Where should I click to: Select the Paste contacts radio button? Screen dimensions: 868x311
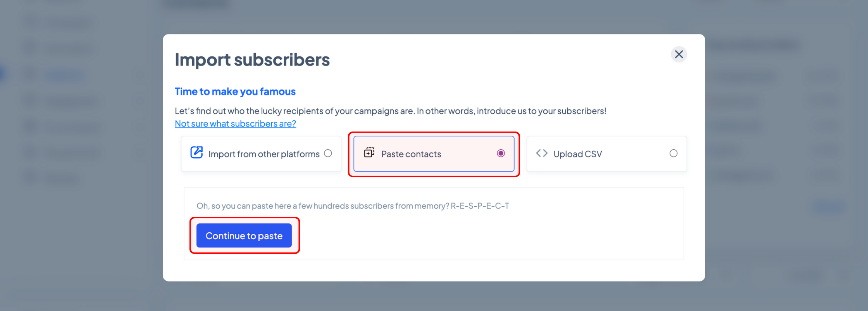[501, 153]
